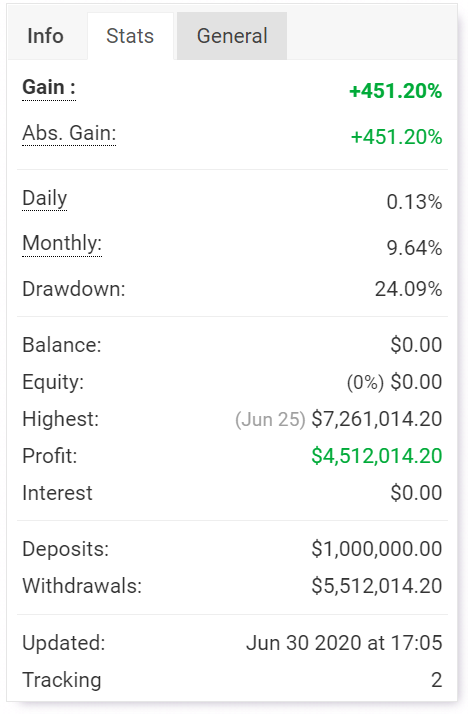
Task: Click the underlined Gain label
Action: [x=49, y=87]
